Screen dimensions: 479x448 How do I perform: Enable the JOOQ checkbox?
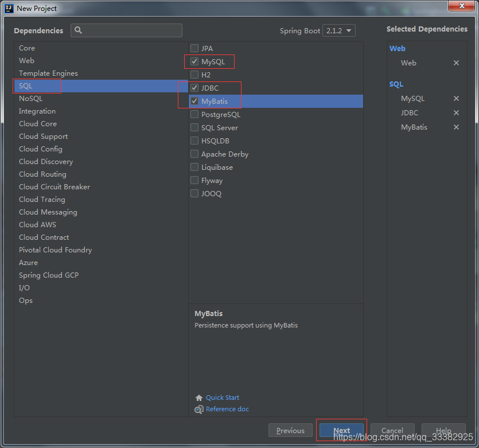[194, 193]
